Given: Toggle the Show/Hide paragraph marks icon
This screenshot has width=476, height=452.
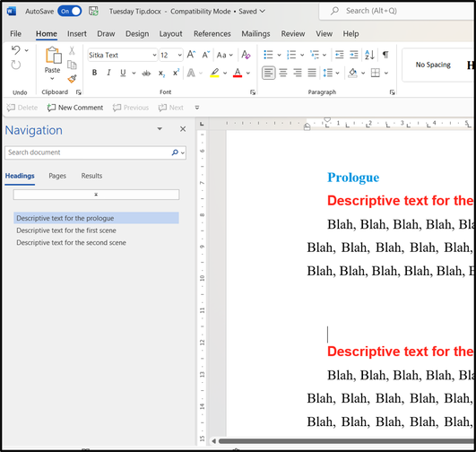Looking at the screenshot, I should coord(385,55).
